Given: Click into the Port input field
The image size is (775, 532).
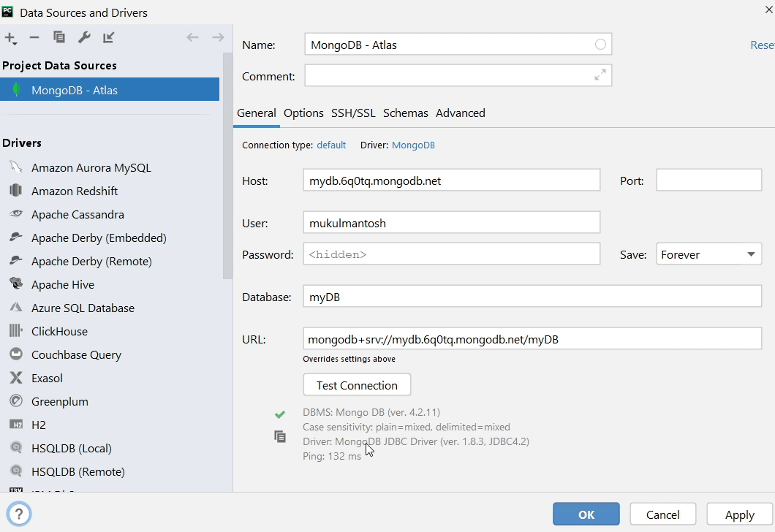Looking at the screenshot, I should click(x=708, y=180).
